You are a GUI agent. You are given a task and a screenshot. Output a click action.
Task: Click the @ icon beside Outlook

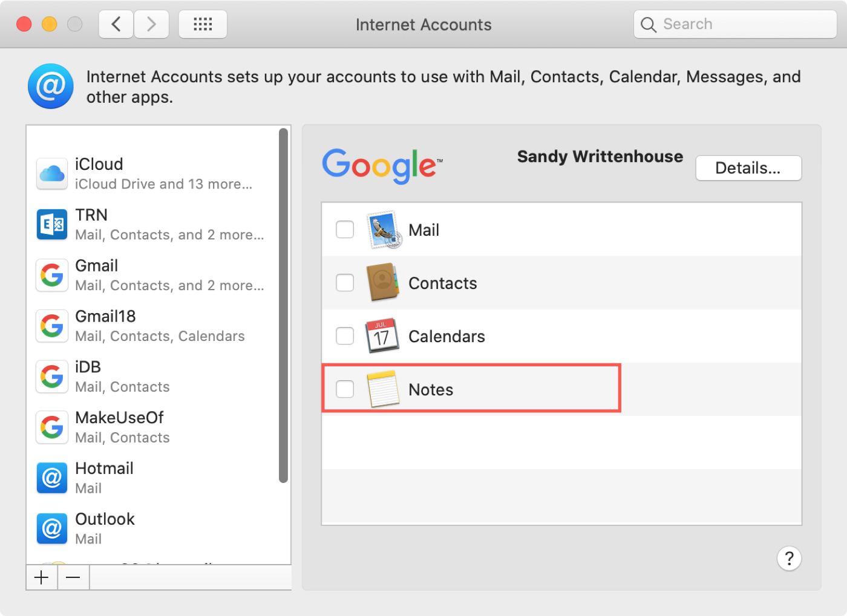coord(52,529)
